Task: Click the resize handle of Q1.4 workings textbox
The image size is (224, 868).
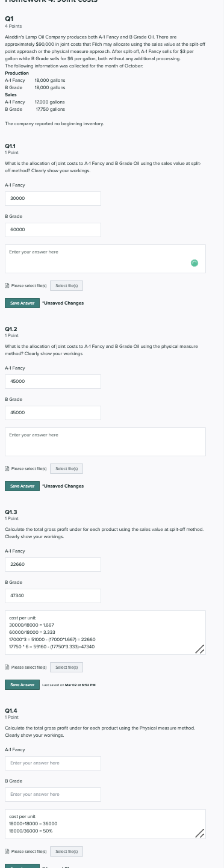Action: click(200, 833)
